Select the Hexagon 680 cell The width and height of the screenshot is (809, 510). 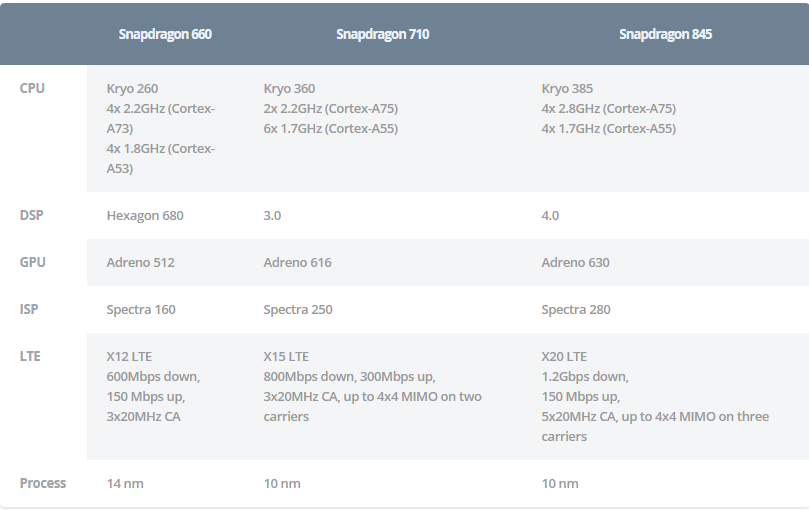point(145,216)
